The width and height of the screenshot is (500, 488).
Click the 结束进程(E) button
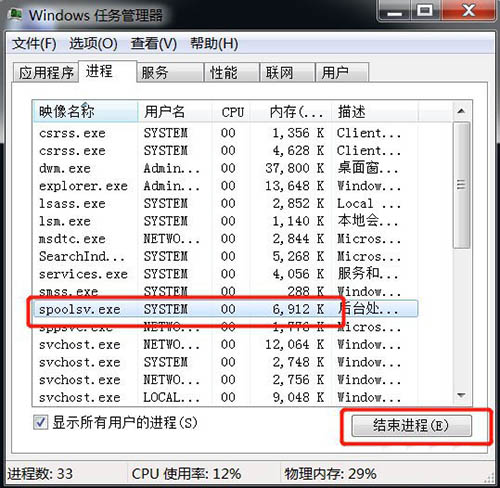412,426
